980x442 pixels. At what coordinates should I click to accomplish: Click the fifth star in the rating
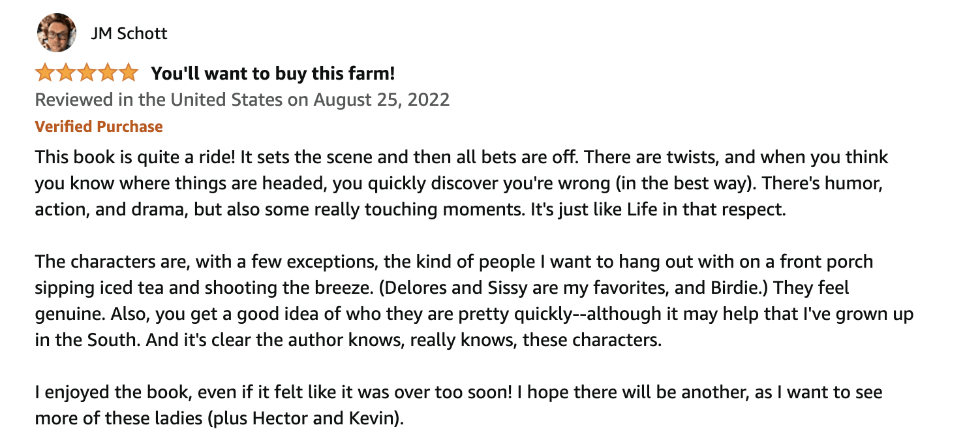click(x=129, y=72)
